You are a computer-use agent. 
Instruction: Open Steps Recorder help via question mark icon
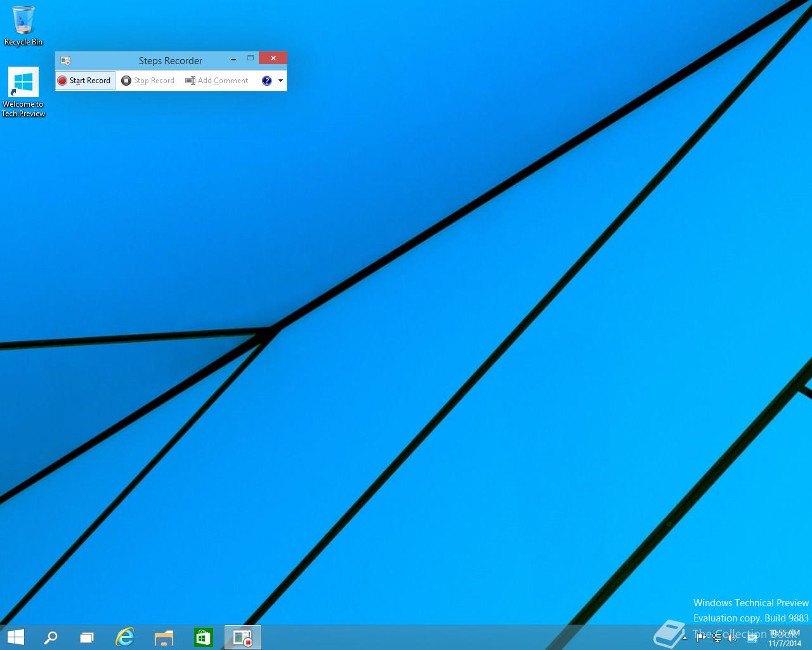tap(266, 81)
